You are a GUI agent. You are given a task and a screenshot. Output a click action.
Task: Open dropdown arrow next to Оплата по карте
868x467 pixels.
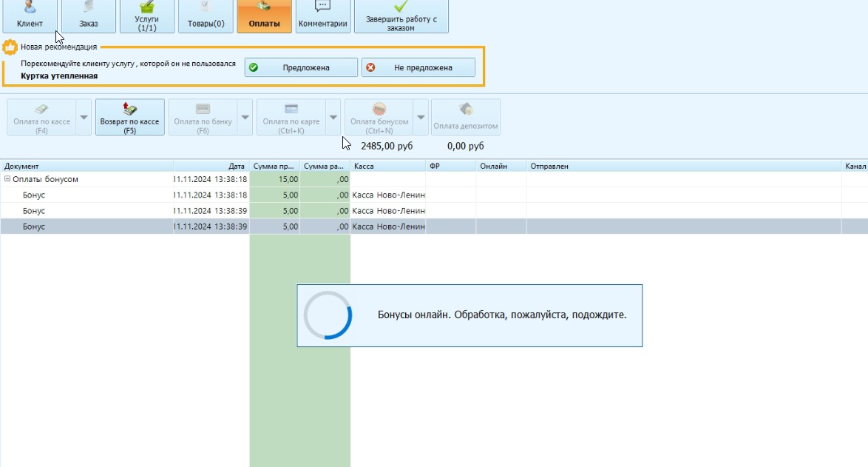(x=333, y=117)
